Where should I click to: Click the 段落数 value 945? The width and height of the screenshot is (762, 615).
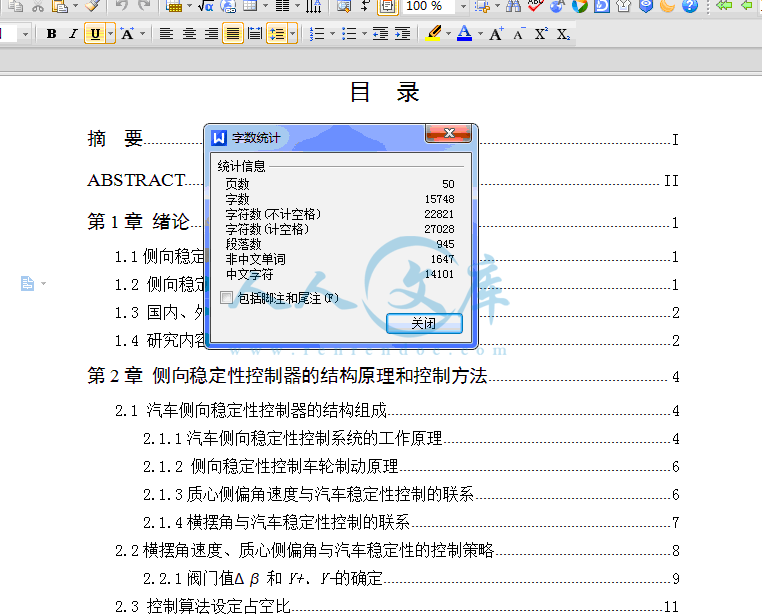tap(445, 244)
